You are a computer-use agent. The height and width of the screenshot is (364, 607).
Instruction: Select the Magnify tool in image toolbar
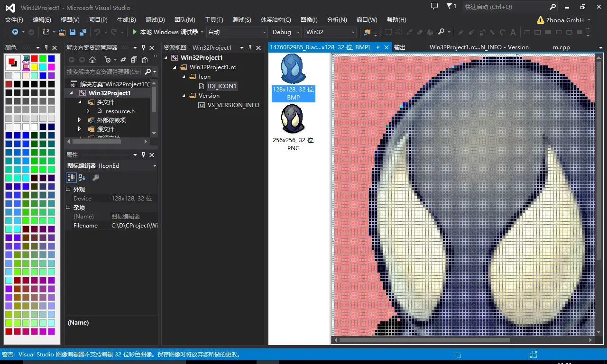[441, 32]
